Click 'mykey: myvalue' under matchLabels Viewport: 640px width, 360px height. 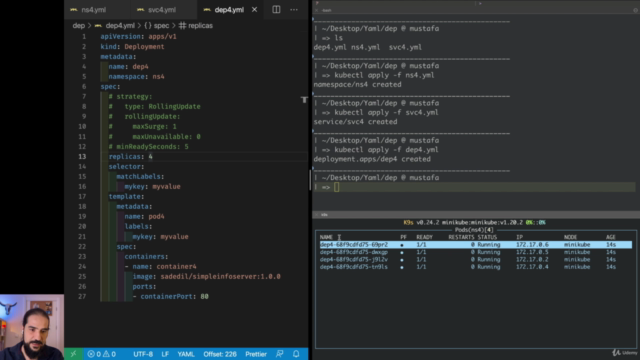[152, 187]
